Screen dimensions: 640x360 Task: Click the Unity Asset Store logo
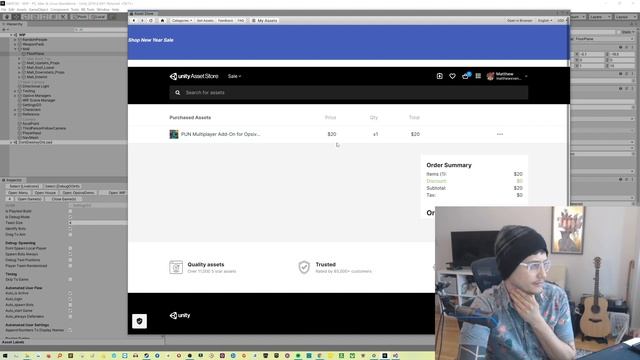194,76
